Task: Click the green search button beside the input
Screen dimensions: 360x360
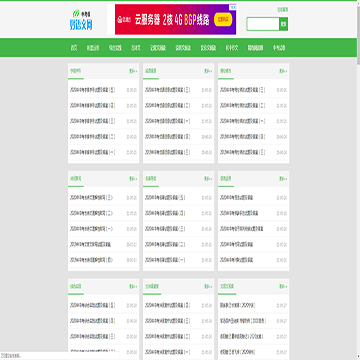Action: pyautogui.click(x=284, y=24)
